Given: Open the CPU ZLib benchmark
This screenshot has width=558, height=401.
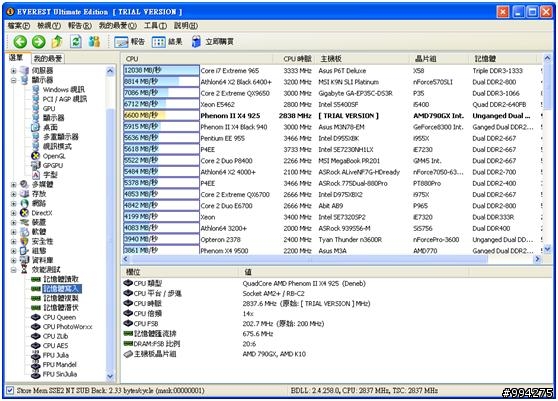Looking at the screenshot, I should click(x=55, y=336).
